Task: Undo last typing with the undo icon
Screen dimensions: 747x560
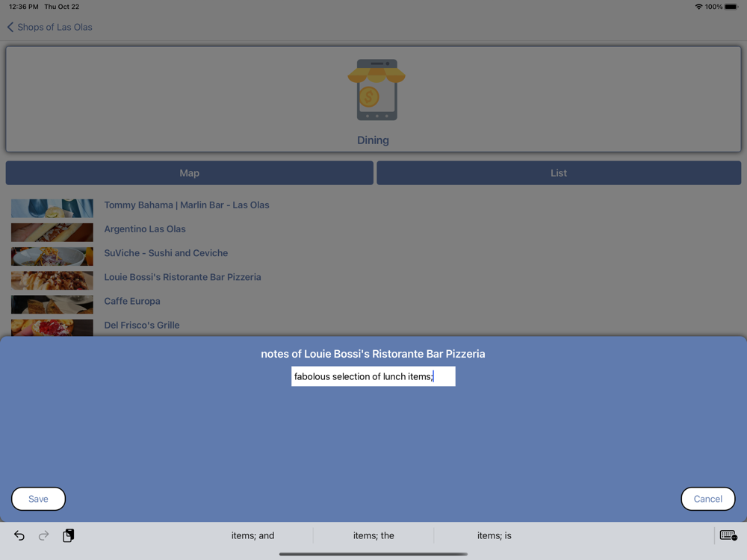Action: click(19, 535)
